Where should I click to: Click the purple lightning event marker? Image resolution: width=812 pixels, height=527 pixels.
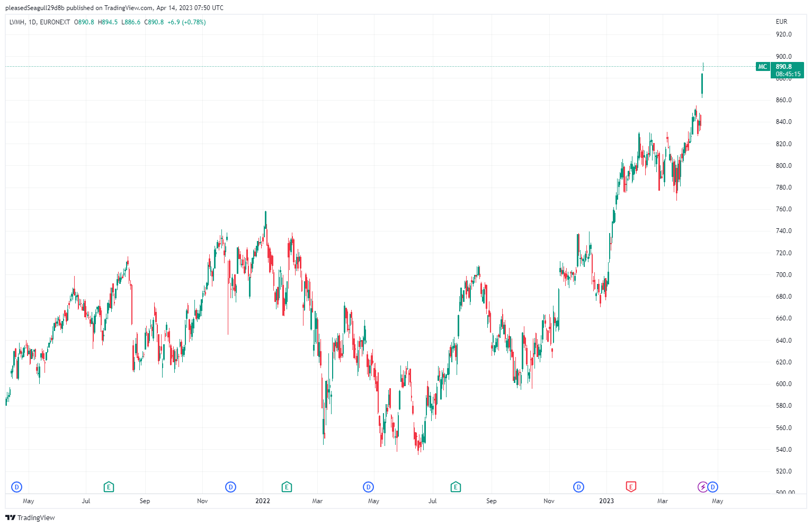(703, 487)
